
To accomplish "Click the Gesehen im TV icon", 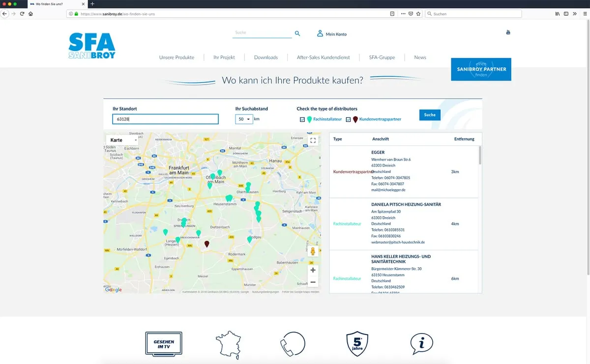I will [164, 343].
